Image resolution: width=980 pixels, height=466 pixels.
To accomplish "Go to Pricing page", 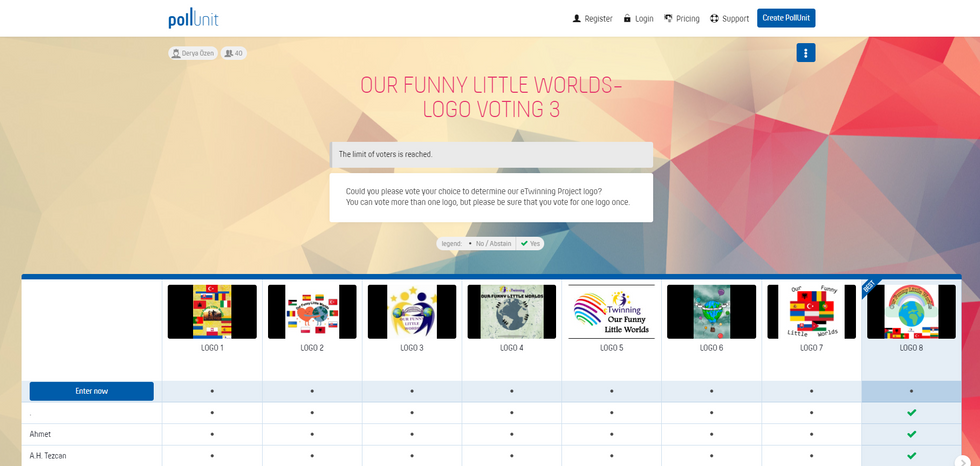I will [x=682, y=19].
